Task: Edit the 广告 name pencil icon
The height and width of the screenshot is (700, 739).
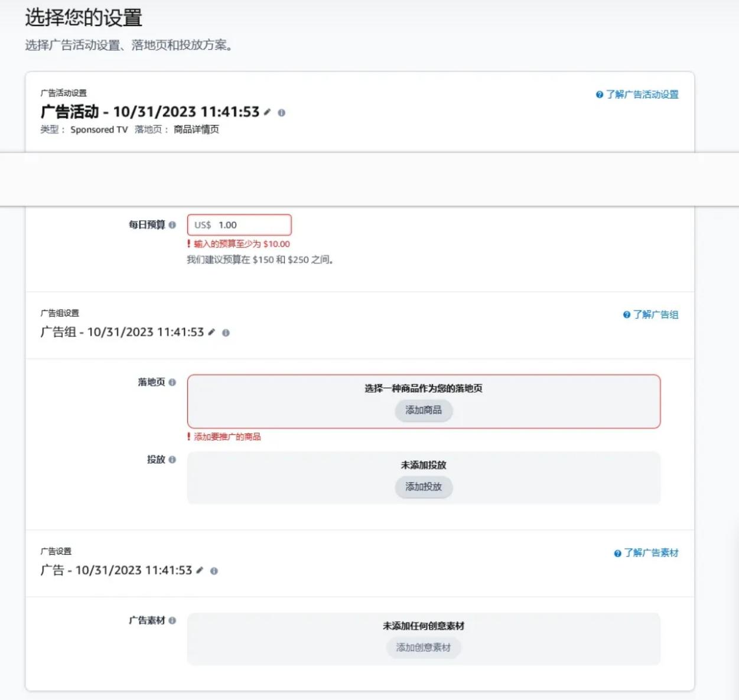Action: coord(200,570)
